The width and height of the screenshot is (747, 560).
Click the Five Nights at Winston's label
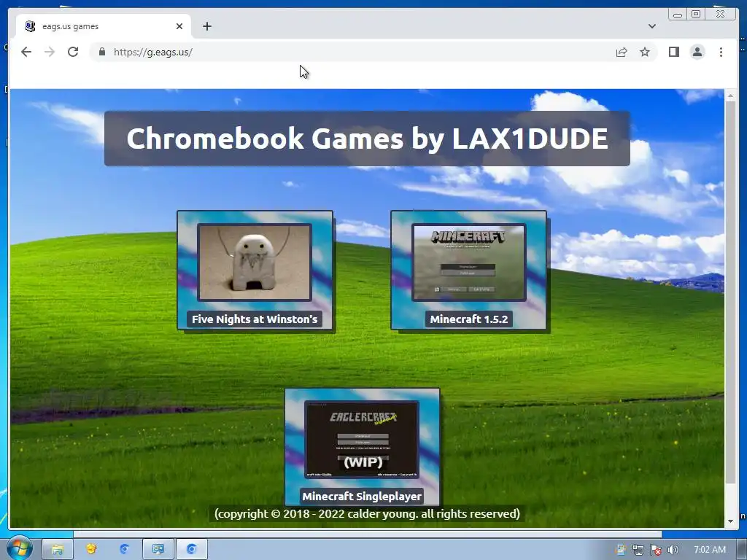point(255,319)
